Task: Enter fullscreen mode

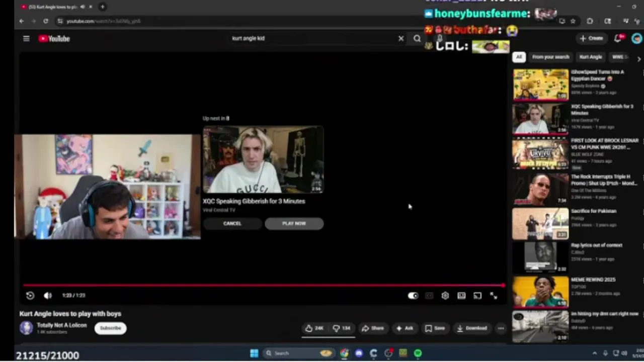Action: 494,296
